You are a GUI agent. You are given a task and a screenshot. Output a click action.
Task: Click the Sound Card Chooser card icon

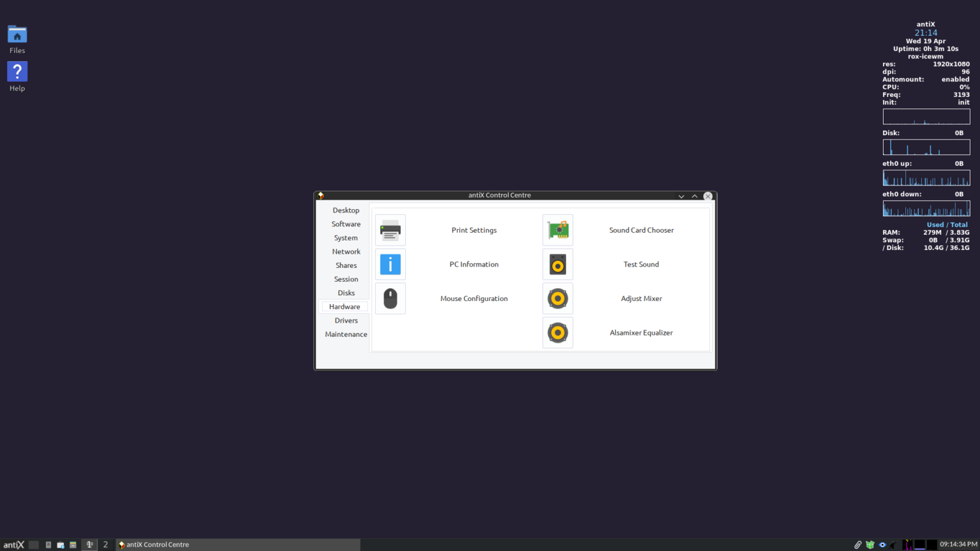[558, 230]
